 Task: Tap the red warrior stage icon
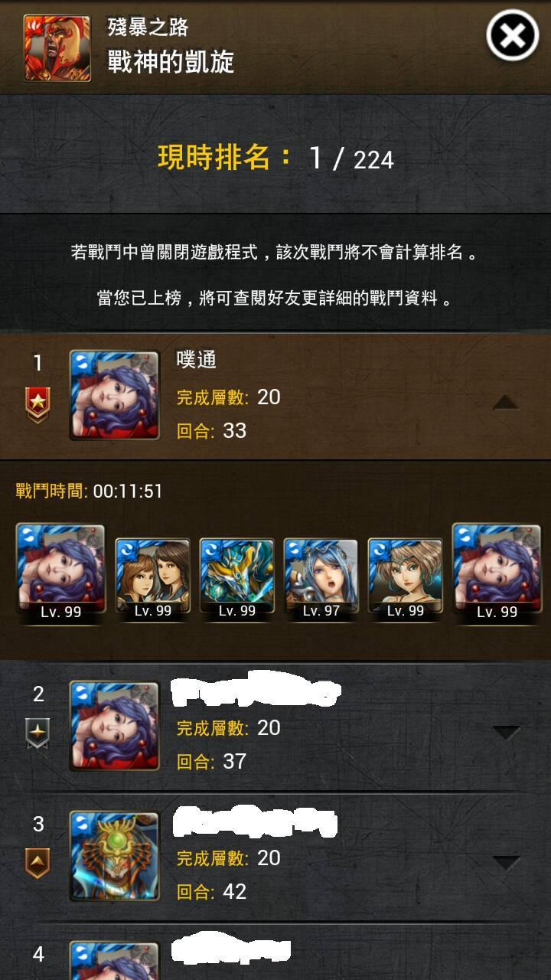(x=57, y=47)
